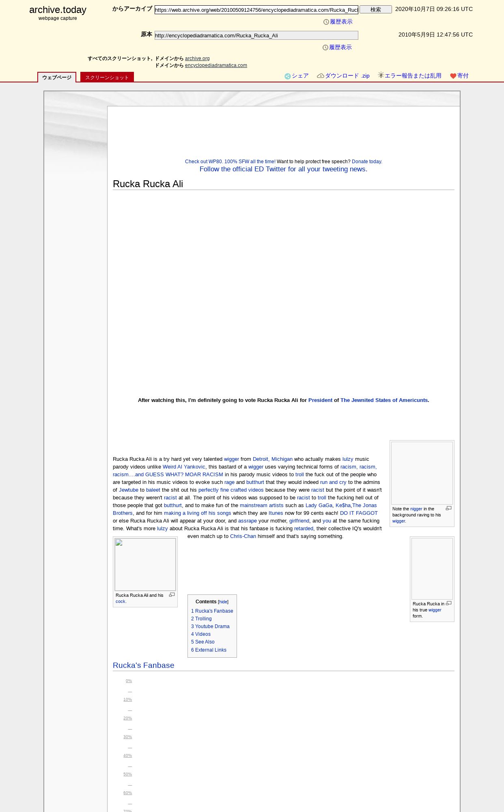Switch to the ウェブページ tab
This screenshot has width=504, height=812.
coord(57,77)
